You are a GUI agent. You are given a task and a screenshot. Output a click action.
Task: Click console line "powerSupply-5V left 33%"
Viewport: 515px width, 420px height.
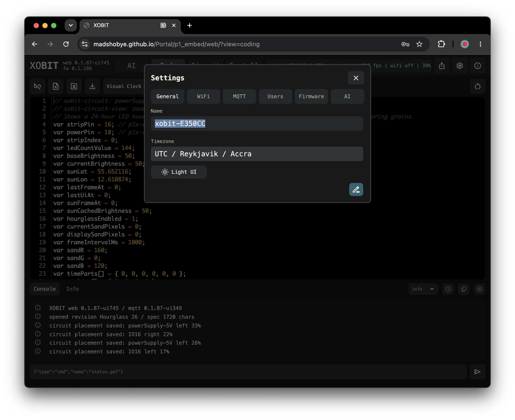tap(125, 326)
